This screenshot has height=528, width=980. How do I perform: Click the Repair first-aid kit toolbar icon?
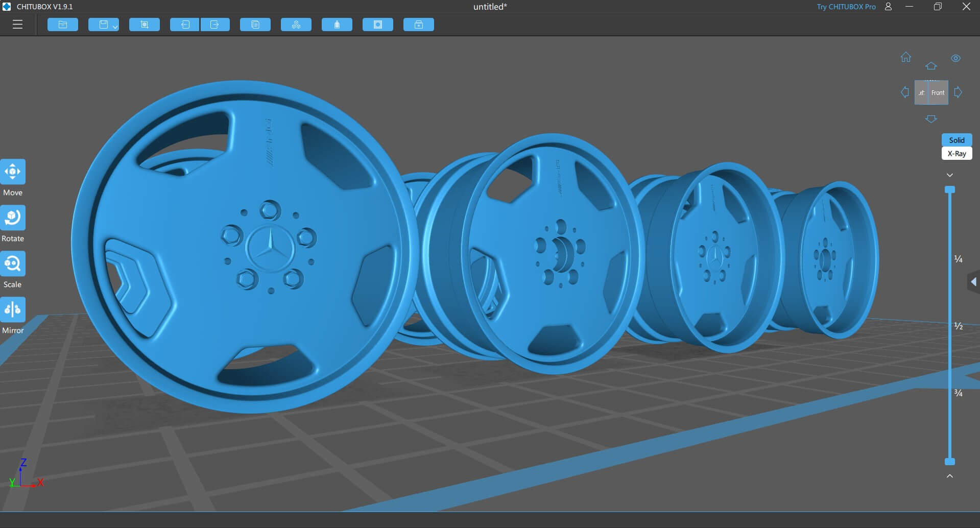[x=419, y=25]
